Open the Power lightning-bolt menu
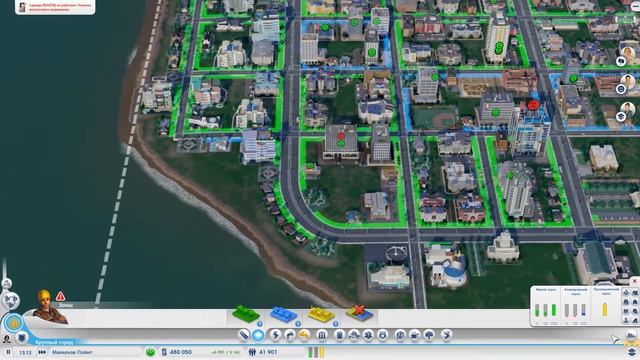The height and width of the screenshot is (360, 640). 276,335
